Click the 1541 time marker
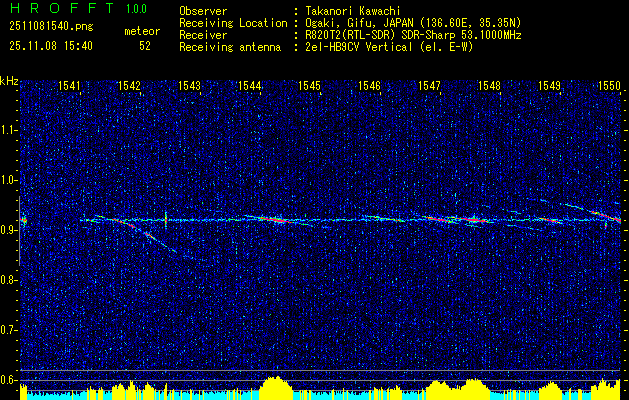Screen dimensions: 629x400 click(69, 87)
